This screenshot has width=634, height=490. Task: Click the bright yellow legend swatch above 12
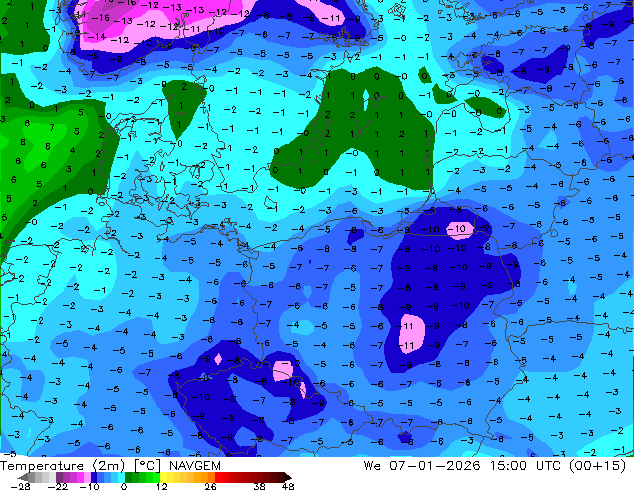point(163,477)
